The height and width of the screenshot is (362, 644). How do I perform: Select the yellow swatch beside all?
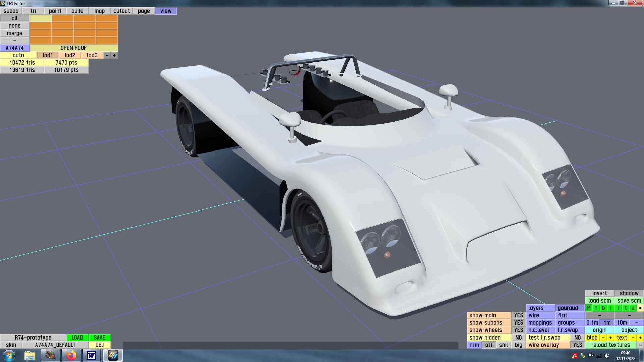click(41, 18)
